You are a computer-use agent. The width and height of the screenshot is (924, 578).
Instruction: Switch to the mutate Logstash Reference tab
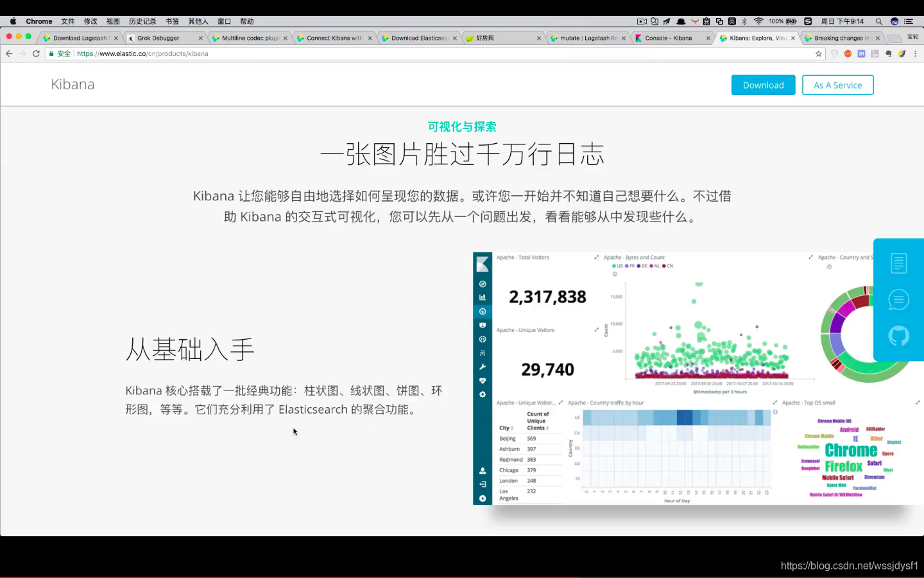pos(588,38)
